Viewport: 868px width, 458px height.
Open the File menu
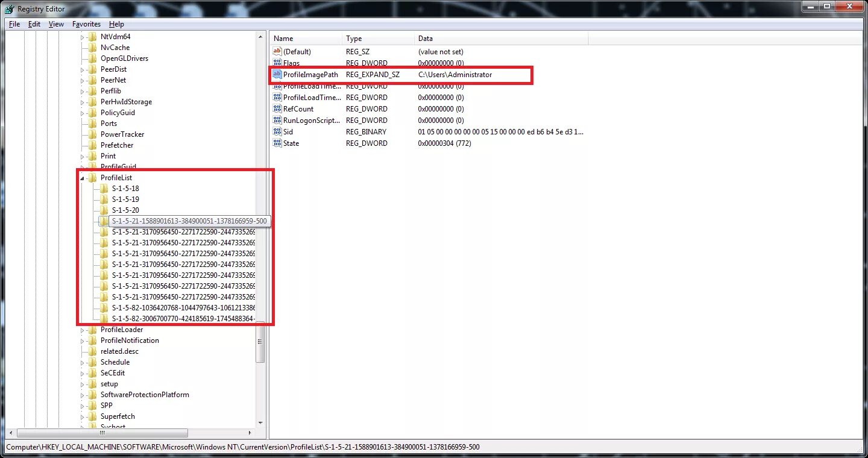pos(14,24)
